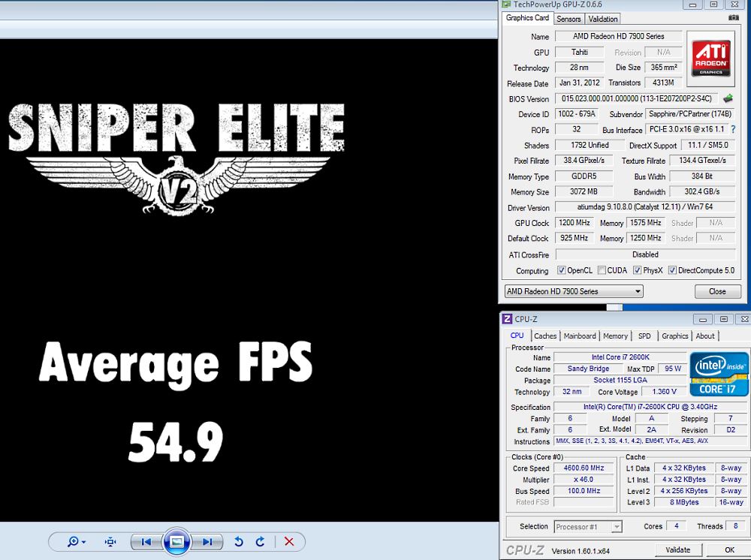Click the Bus Interface question mark
This screenshot has width=751, height=560.
733,129
